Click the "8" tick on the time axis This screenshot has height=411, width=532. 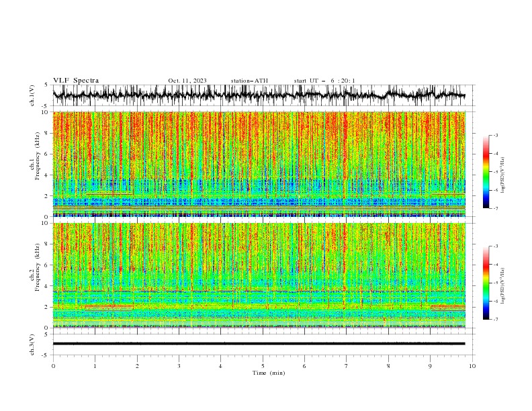(388, 366)
